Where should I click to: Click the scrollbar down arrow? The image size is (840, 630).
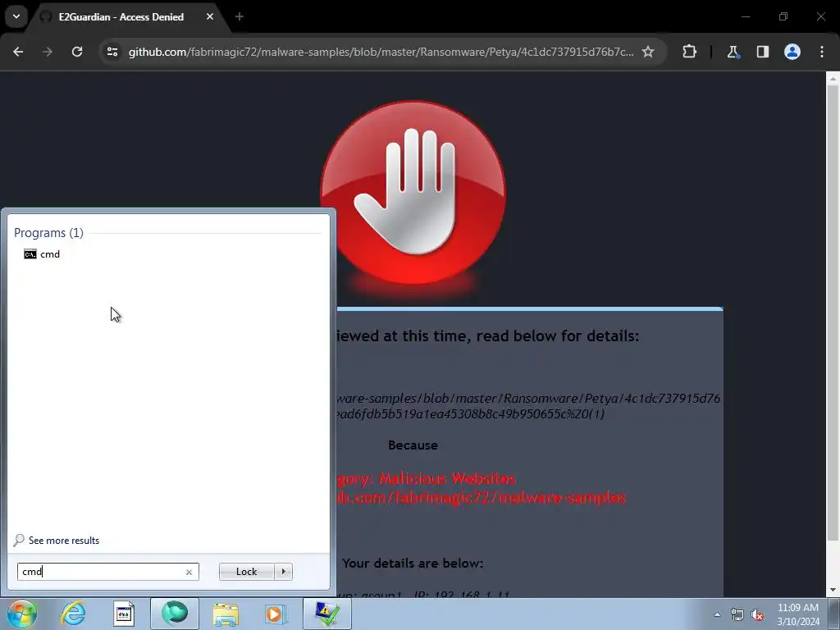(833, 590)
